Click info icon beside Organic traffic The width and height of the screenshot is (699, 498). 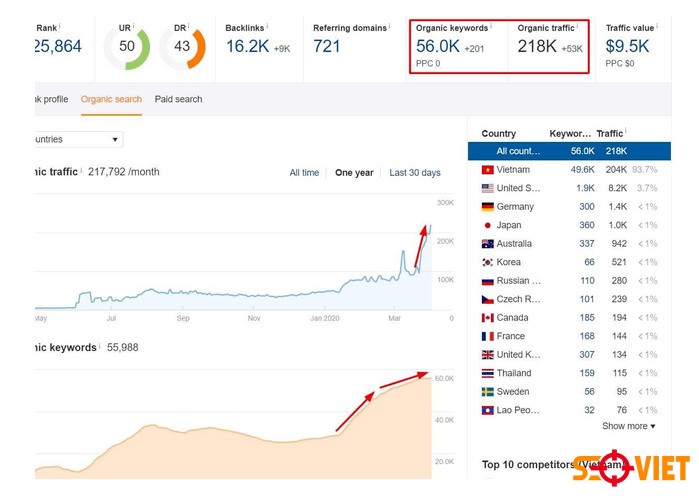point(577,26)
